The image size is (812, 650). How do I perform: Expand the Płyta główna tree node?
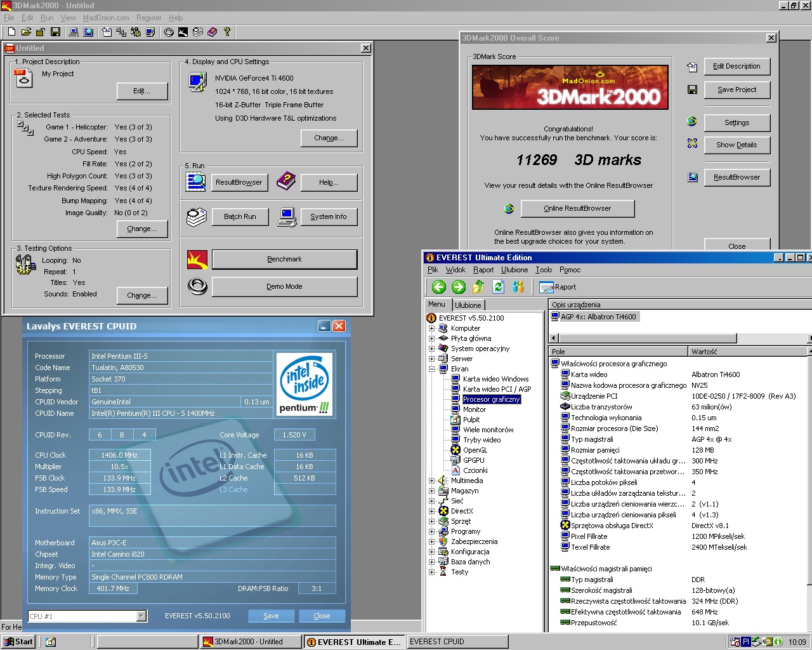point(431,338)
